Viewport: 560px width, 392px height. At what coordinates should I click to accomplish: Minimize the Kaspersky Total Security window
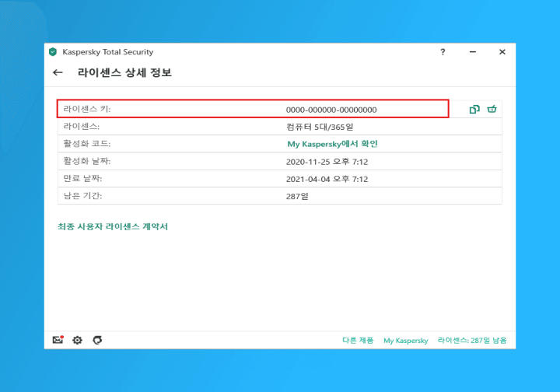472,52
